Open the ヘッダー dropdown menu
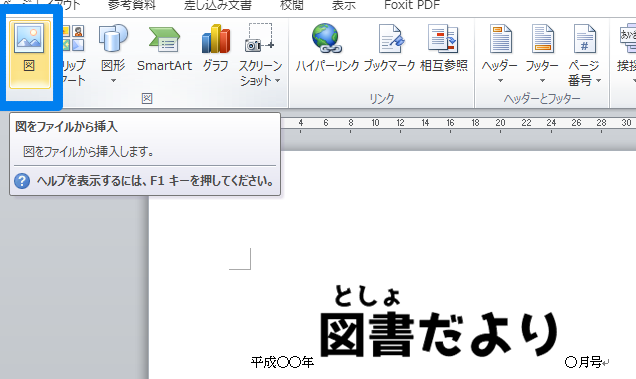This screenshot has width=636, height=379. (500, 54)
